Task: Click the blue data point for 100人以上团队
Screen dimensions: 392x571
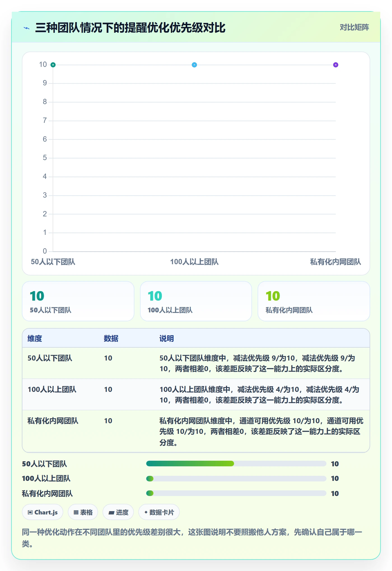Action: pos(194,65)
